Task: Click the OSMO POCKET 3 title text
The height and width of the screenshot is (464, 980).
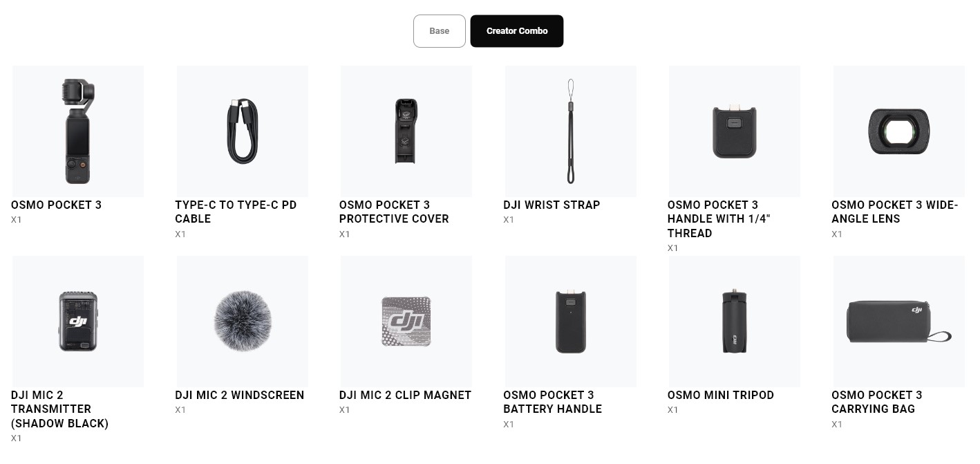Action: pyautogui.click(x=57, y=205)
